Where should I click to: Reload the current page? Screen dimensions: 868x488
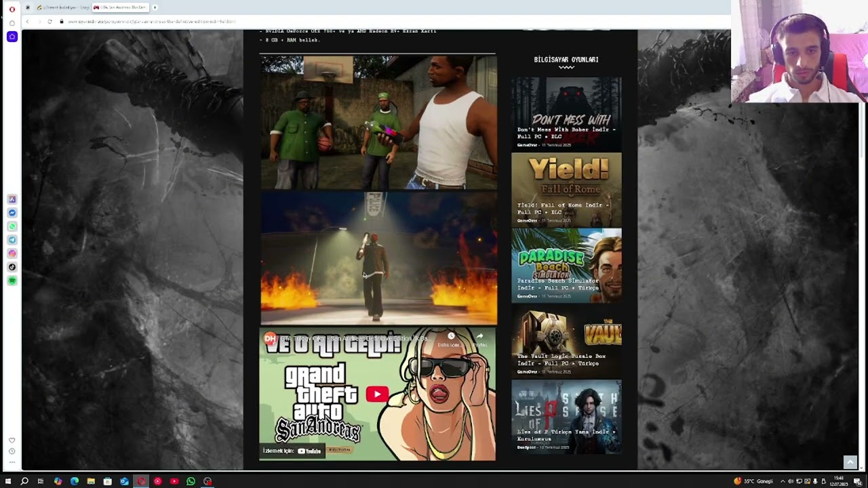[50, 22]
